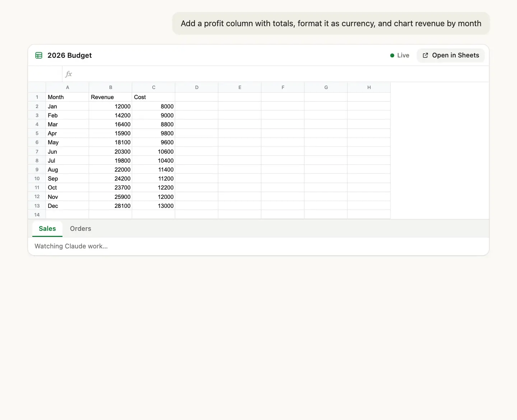
Task: Click cost value 13000
Action: [x=154, y=206]
